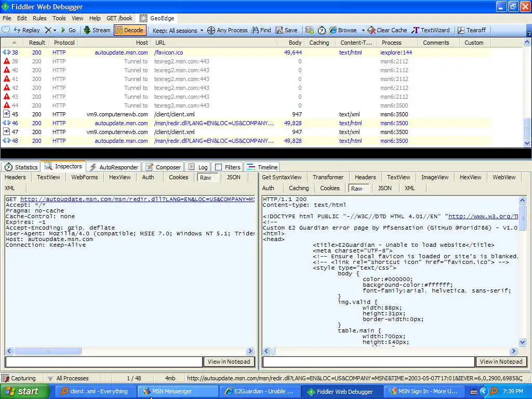Save sessions using the Save button
The height and width of the screenshot is (399, 532).
pyautogui.click(x=287, y=30)
